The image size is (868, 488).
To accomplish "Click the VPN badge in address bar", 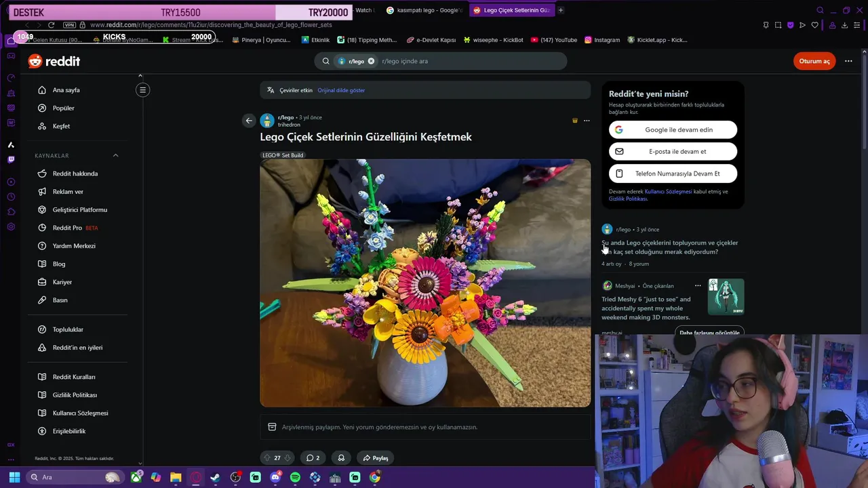I will [69, 25].
